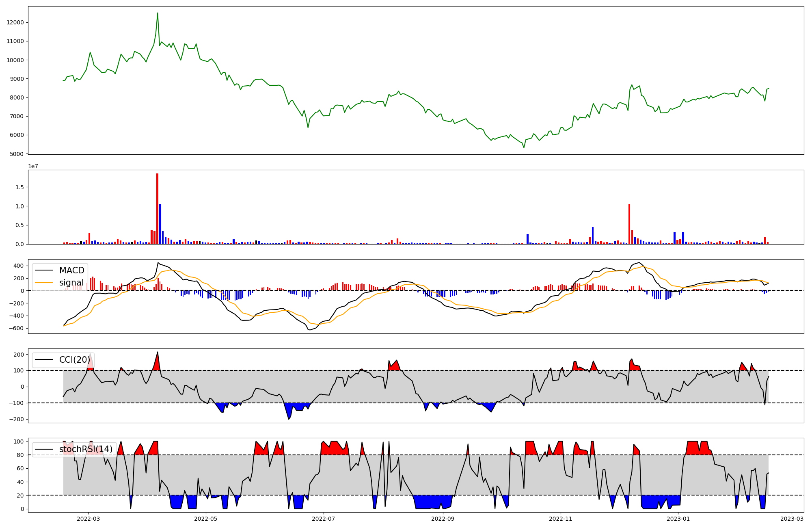Click the stochRSI(14) legend entry
The image size is (812, 528).
[86, 449]
